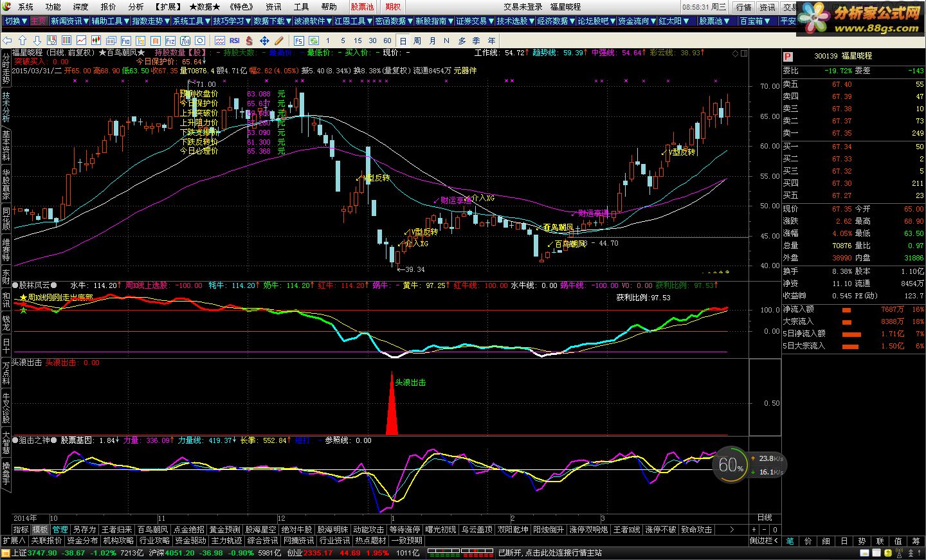Click the F12 toolbar icon

point(170,41)
